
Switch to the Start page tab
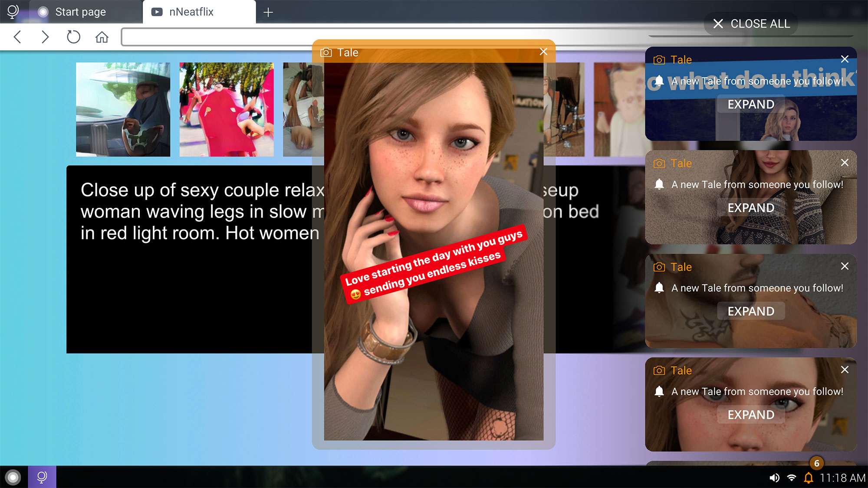coord(80,12)
